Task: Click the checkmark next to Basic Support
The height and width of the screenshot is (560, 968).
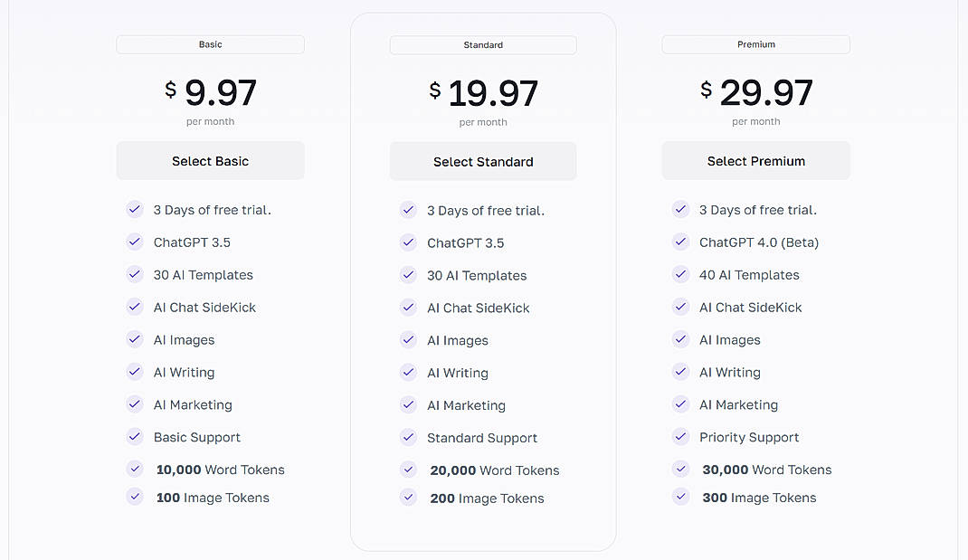Action: pos(135,437)
